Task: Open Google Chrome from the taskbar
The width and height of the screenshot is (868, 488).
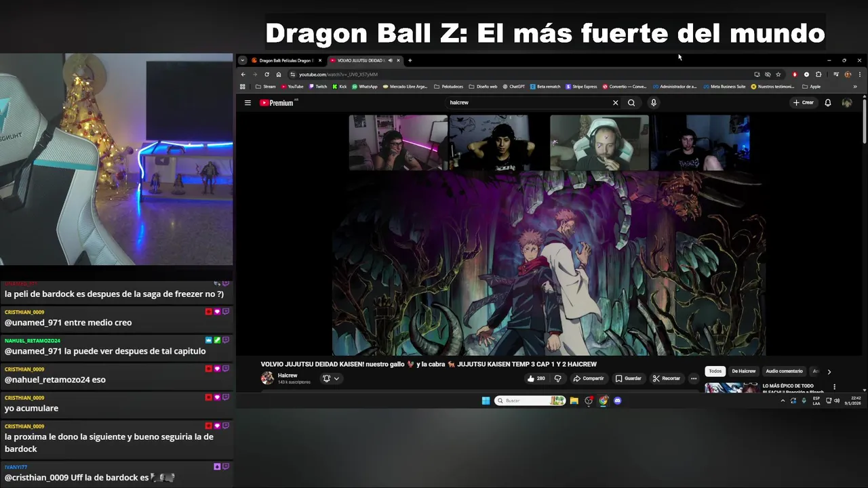Action: [603, 401]
